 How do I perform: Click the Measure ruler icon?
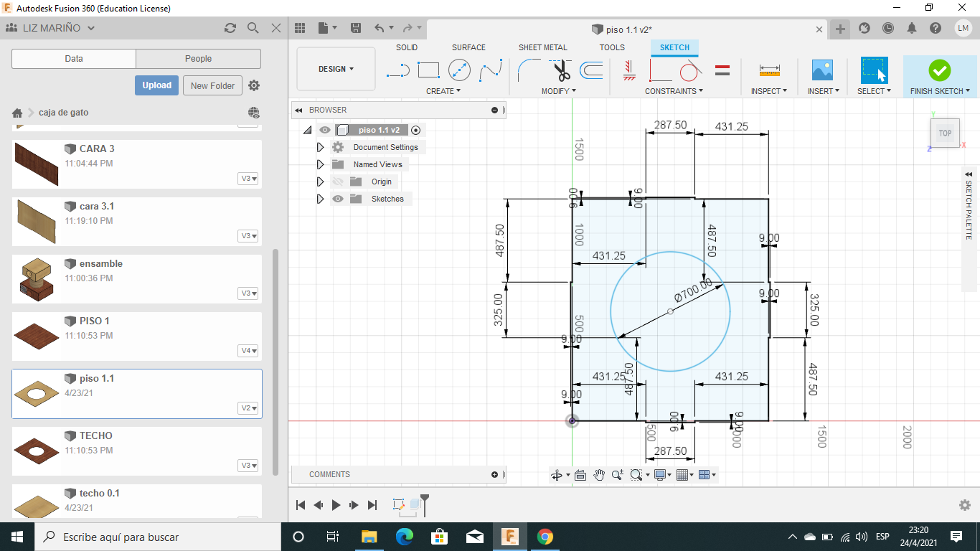point(769,70)
